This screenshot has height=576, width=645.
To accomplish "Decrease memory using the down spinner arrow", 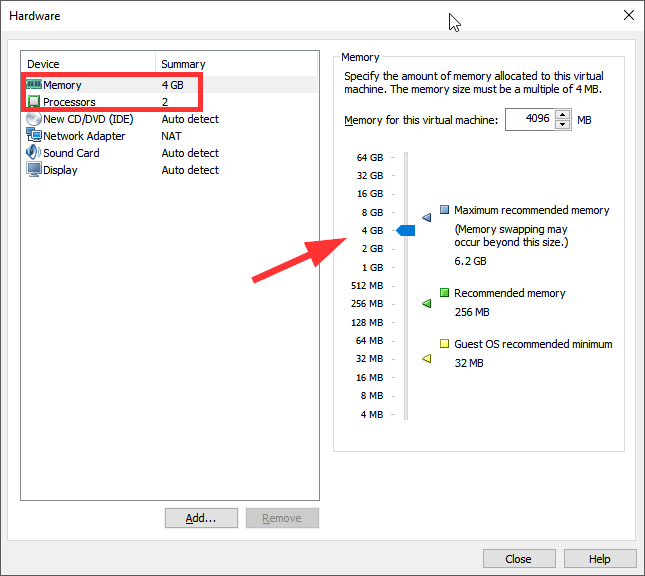I will click(562, 125).
